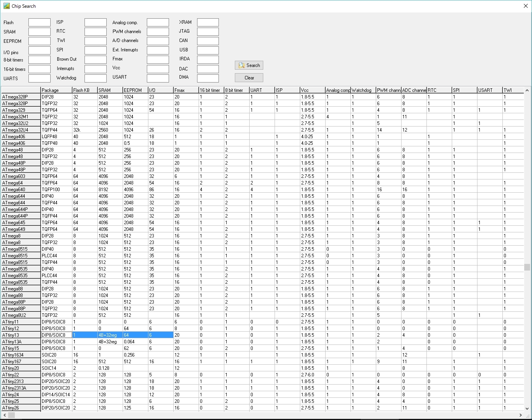The image size is (532, 420).
Task: Sort by the TWI column header
Action: click(x=513, y=90)
